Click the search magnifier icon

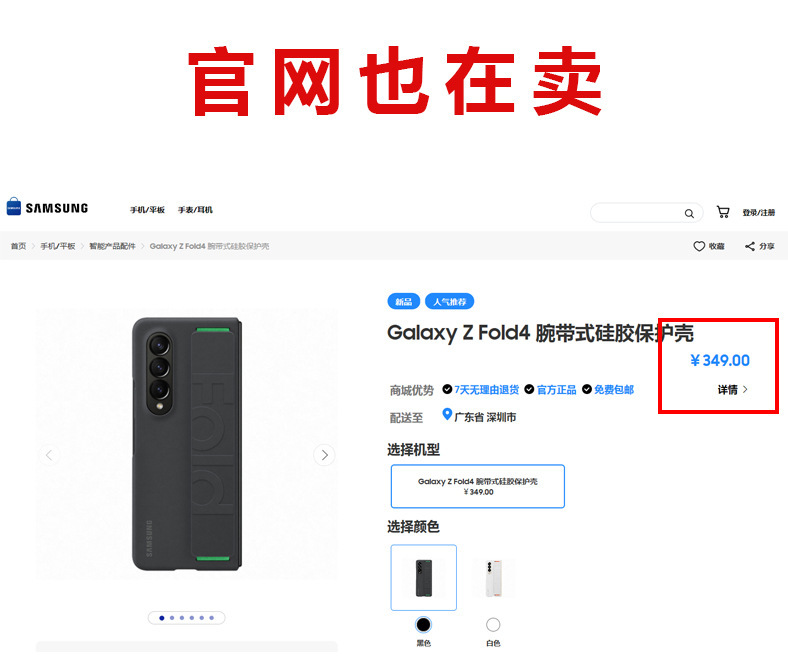689,214
